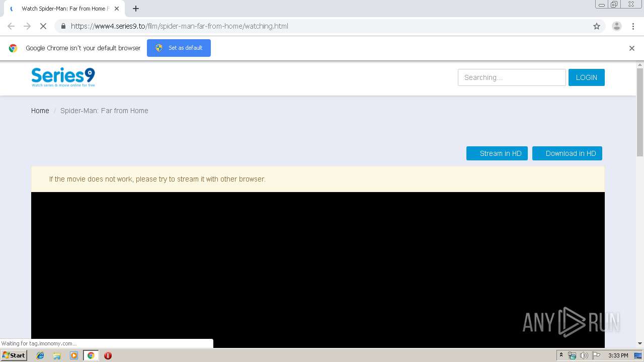Click the taskbar clock showing 3:33 PM

(x=618, y=355)
